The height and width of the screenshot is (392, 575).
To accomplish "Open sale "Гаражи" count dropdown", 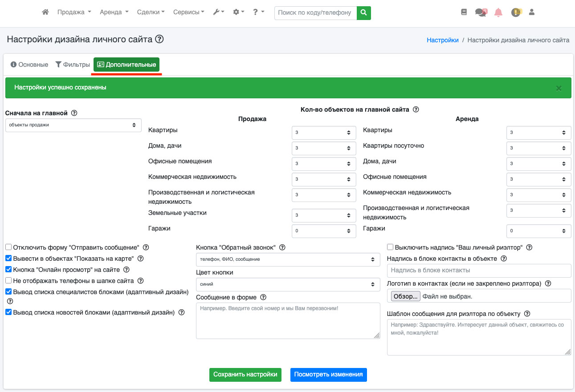I will 324,231.
